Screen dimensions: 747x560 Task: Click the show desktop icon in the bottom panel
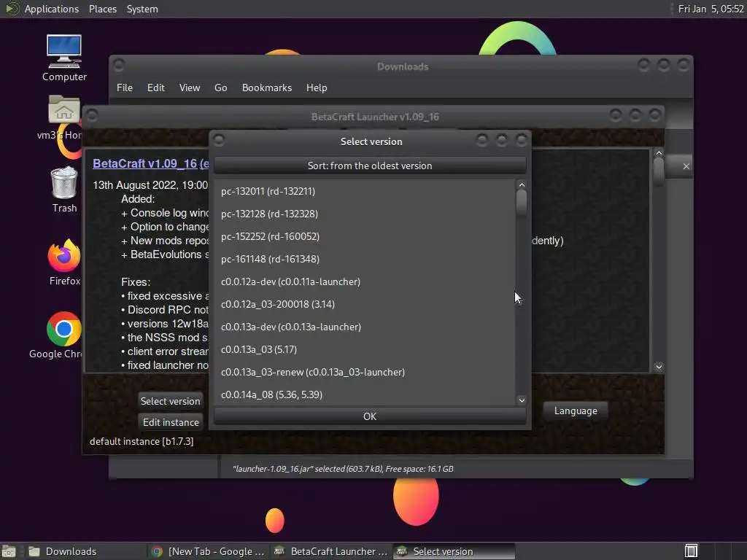point(9,551)
